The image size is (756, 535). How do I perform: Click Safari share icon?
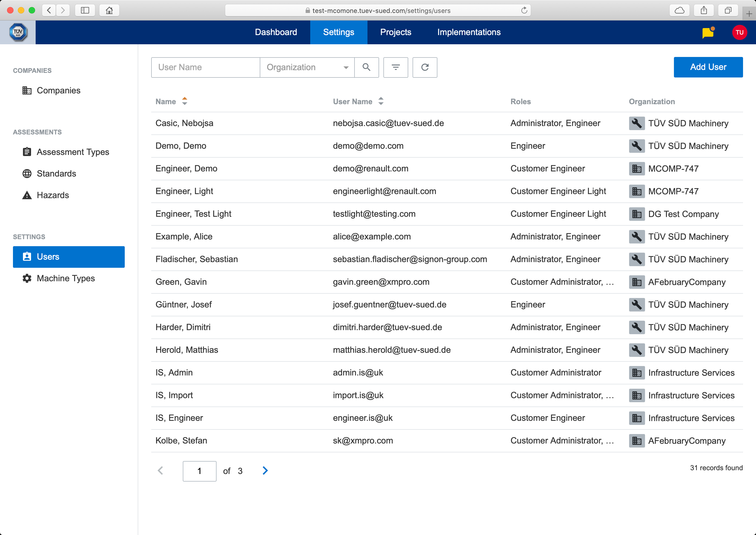click(704, 11)
